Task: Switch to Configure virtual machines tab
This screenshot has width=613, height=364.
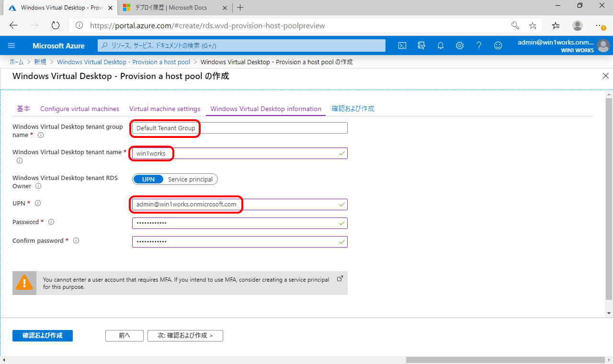Action: click(x=79, y=109)
